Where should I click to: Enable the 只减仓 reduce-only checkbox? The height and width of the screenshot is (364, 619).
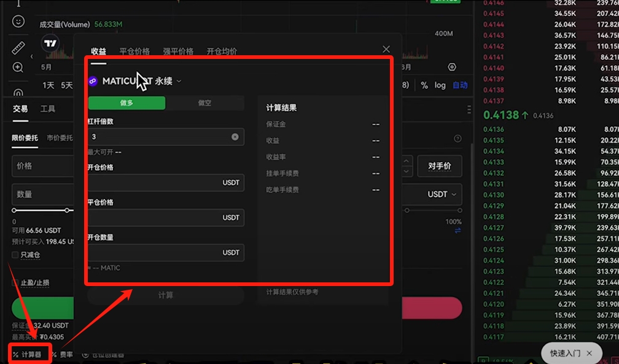point(15,255)
